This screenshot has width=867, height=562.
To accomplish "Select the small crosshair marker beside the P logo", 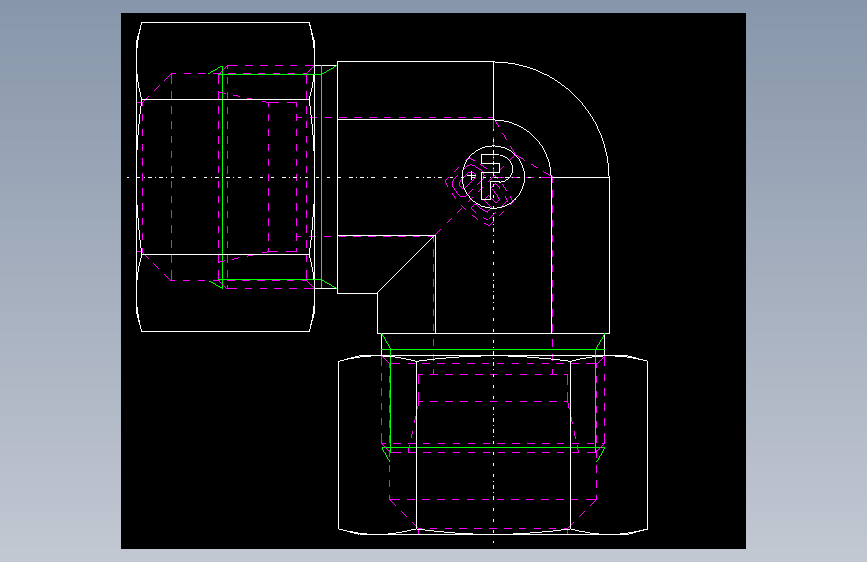I will pyautogui.click(x=471, y=176).
